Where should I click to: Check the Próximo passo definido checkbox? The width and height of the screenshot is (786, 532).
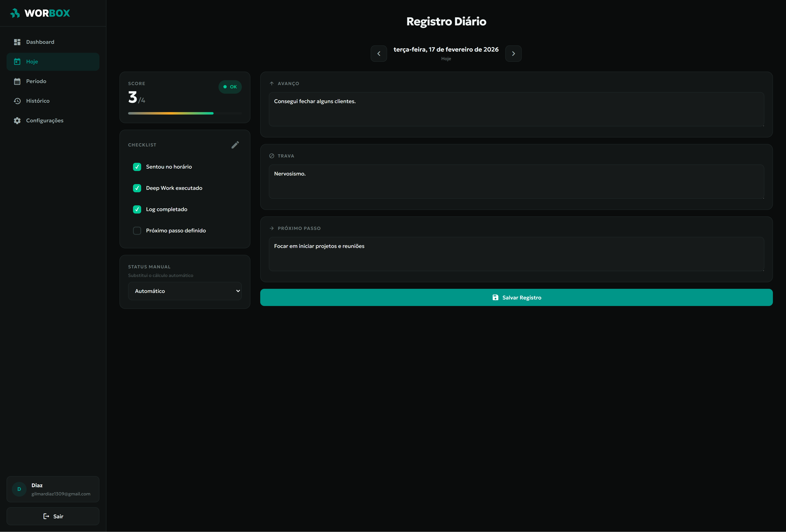[137, 231]
